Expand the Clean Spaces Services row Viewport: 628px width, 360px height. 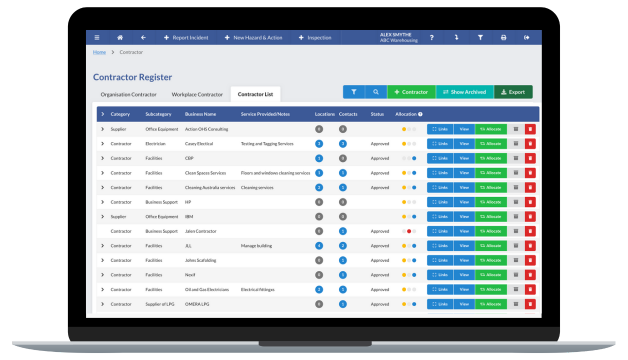click(103, 173)
